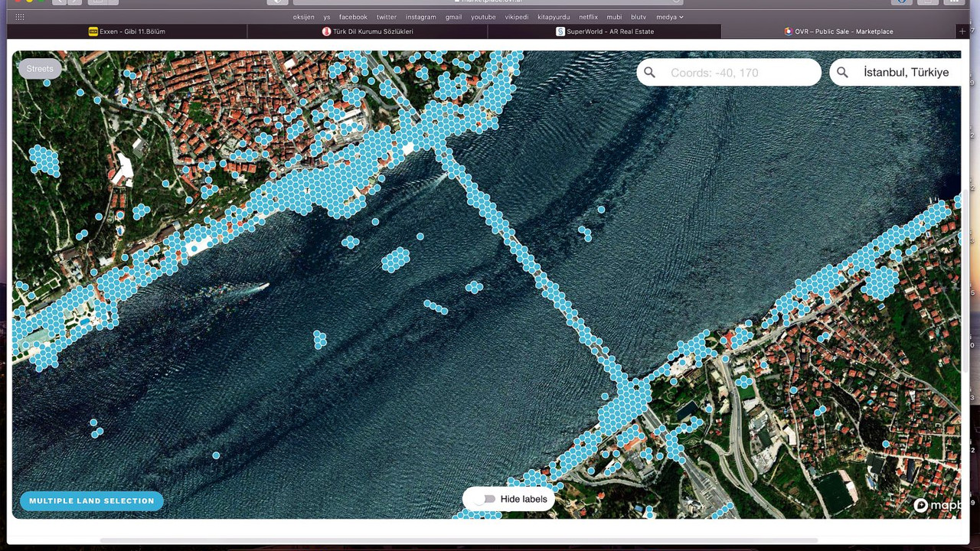Screen dimensions: 980x551
Task: Click the OVR tab favicon
Action: (788, 31)
